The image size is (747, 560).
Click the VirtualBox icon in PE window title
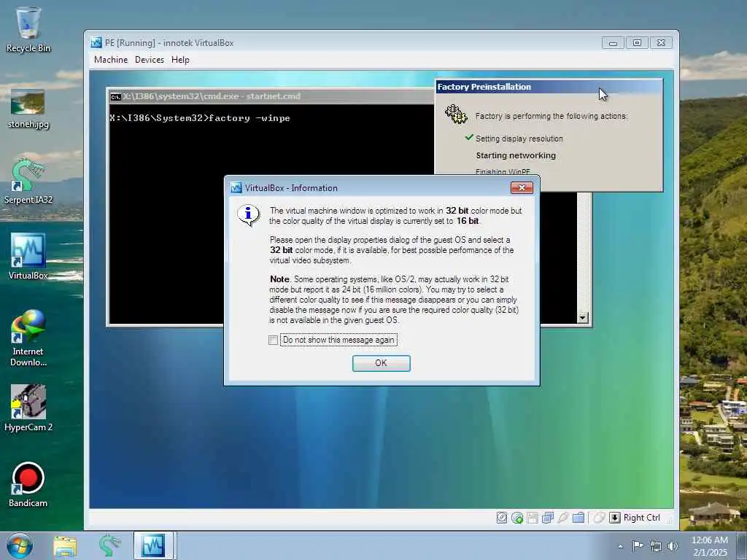tap(96, 42)
